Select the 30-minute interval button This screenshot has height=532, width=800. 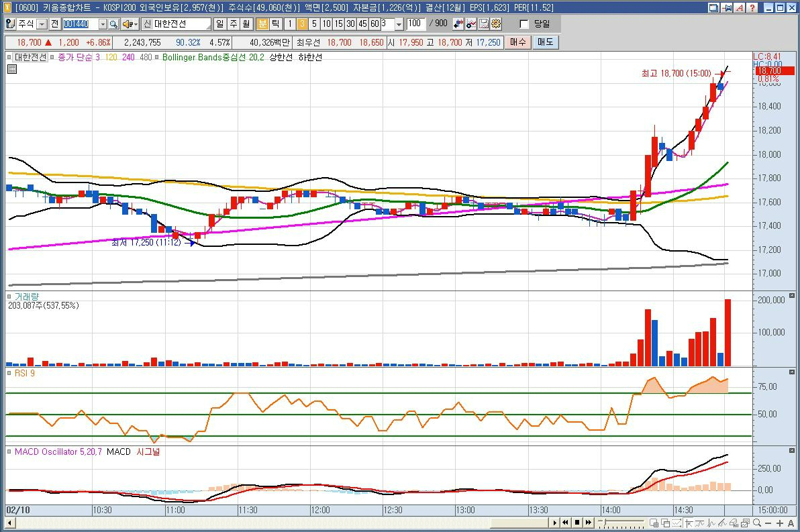(x=350, y=24)
